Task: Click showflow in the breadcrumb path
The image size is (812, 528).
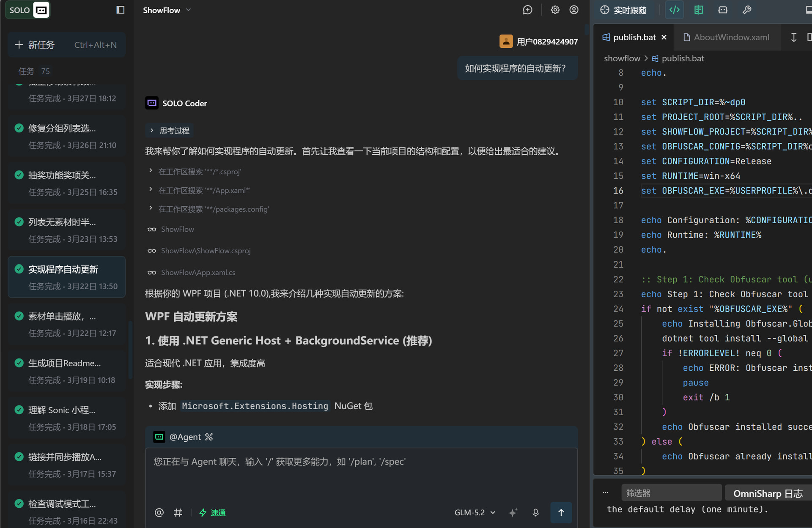Action: (x=622, y=58)
